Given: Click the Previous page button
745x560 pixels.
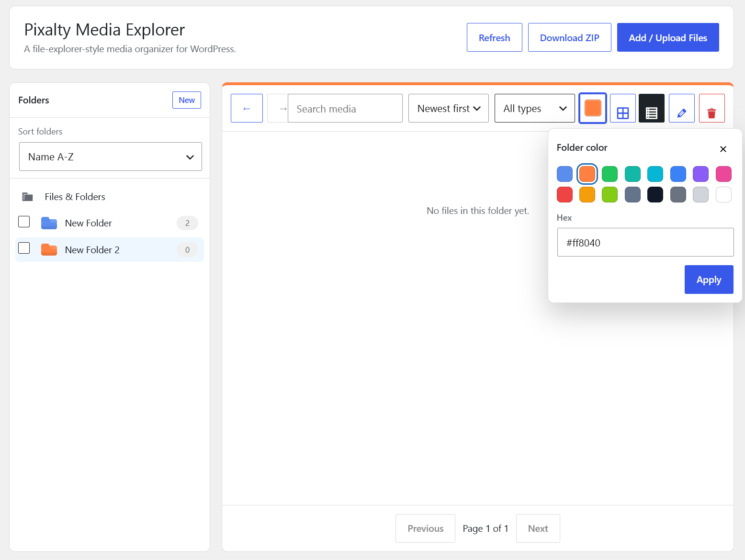Looking at the screenshot, I should tap(425, 528).
